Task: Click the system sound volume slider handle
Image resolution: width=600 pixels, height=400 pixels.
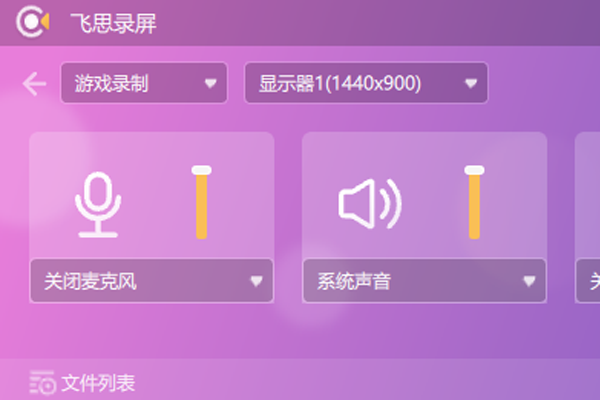Action: point(474,170)
